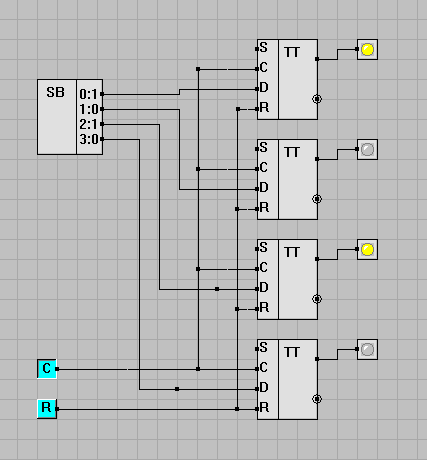Flip SB switch bit 0:1
The height and width of the screenshot is (460, 427).
88,94
